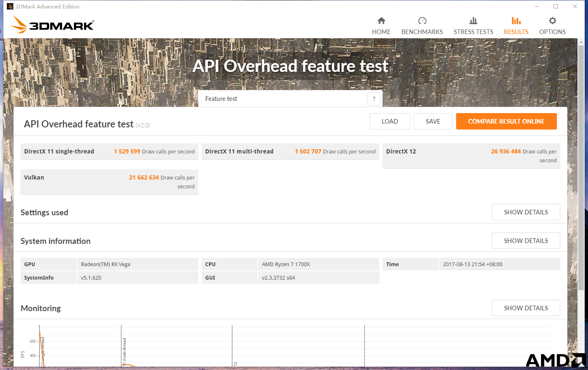Click SystemInfo value v5.1.620
The height and width of the screenshot is (370, 588).
91,278
